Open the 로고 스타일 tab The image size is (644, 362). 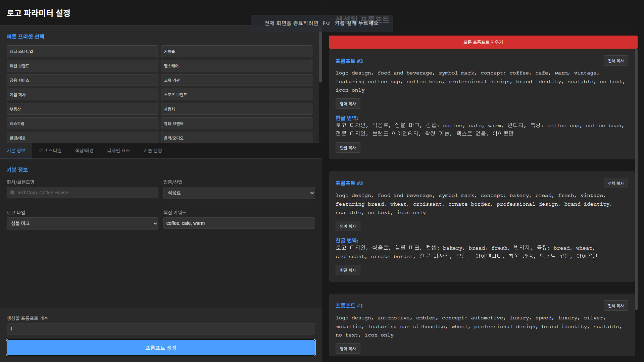pyautogui.click(x=50, y=151)
